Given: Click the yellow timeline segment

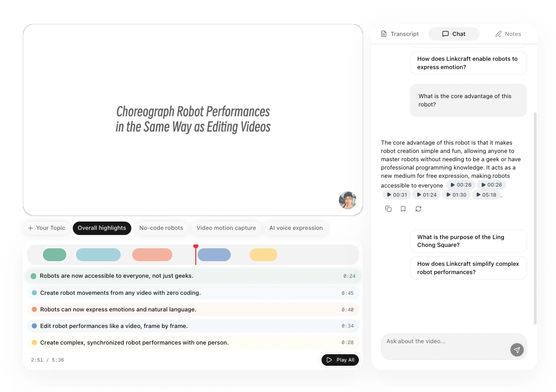Looking at the screenshot, I should (x=263, y=255).
